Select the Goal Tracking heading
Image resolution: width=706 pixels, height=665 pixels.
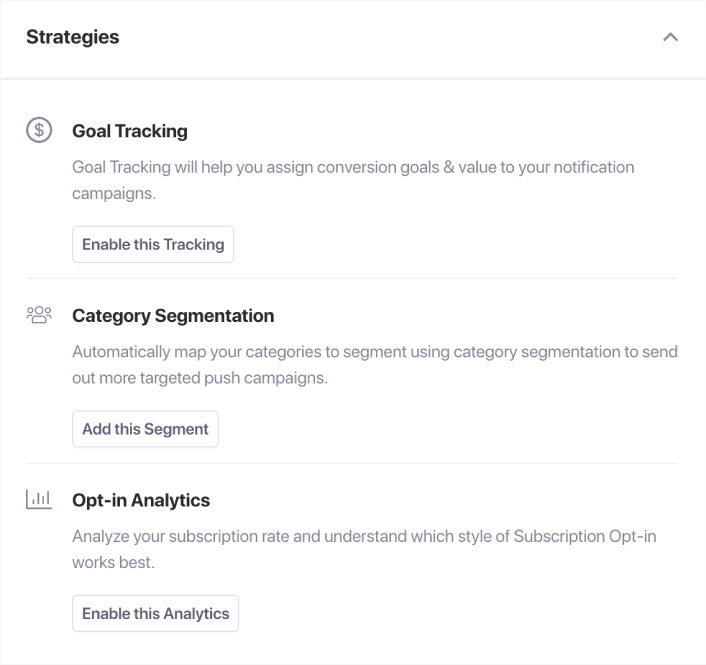tap(130, 131)
